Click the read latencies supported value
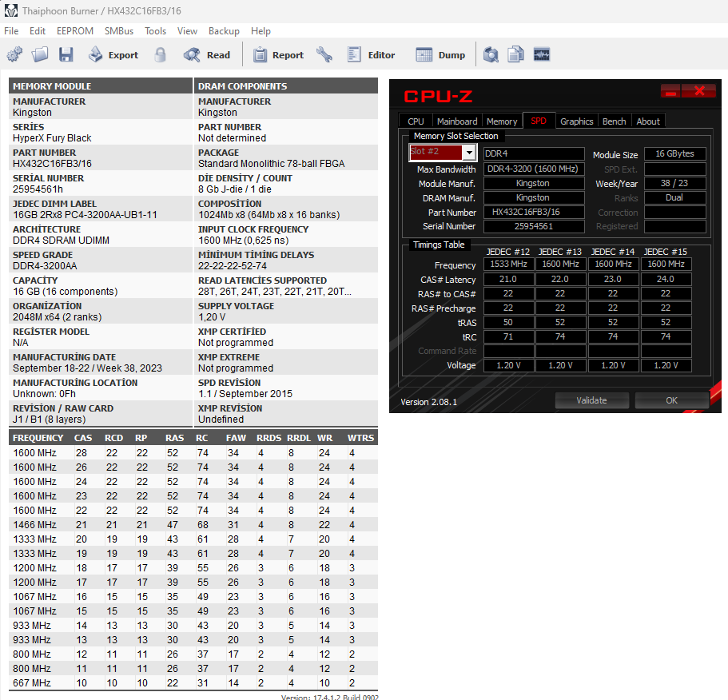The image size is (728, 700). click(x=274, y=292)
